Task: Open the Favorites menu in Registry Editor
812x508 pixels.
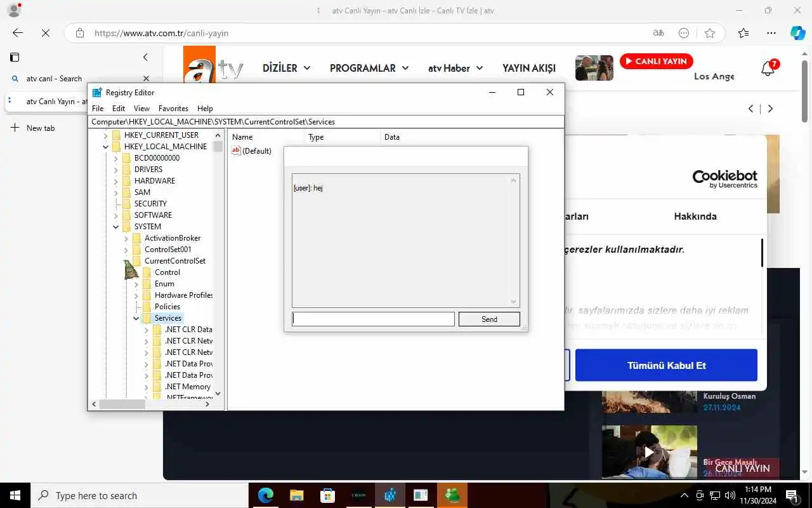Action: point(173,109)
